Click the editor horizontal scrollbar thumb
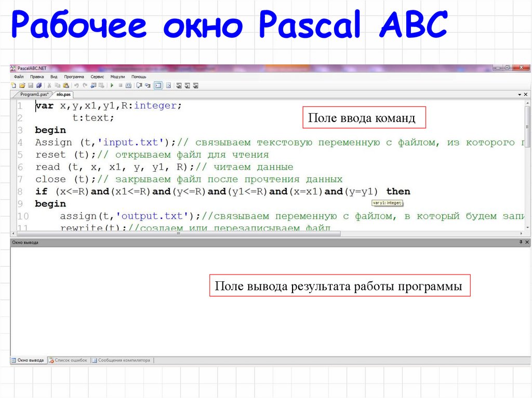The height and width of the screenshot is (398, 532). coord(179,233)
